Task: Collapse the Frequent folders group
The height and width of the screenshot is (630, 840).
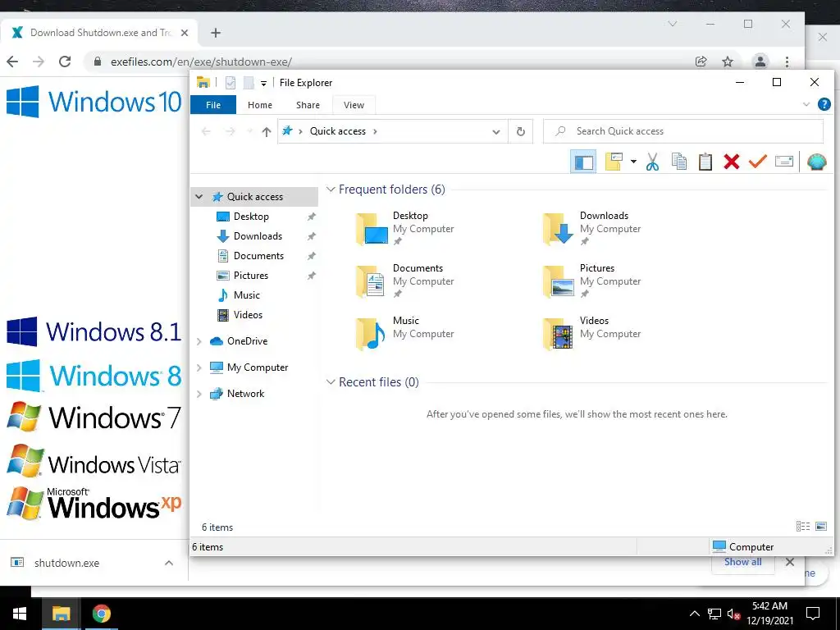Action: (x=331, y=189)
